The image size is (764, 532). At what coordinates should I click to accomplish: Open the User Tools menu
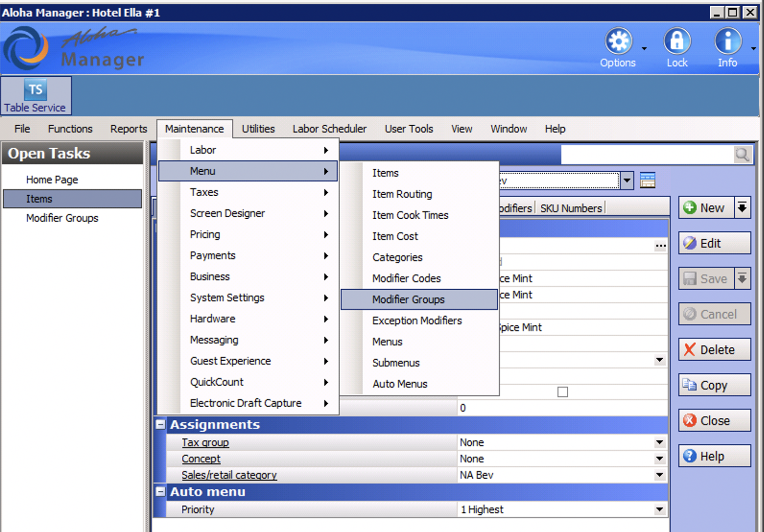(409, 129)
